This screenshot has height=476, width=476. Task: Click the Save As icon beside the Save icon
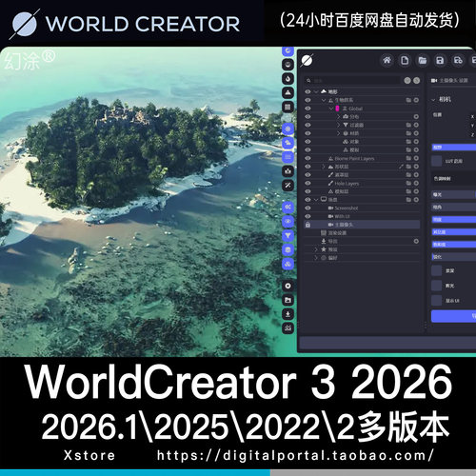(x=458, y=60)
